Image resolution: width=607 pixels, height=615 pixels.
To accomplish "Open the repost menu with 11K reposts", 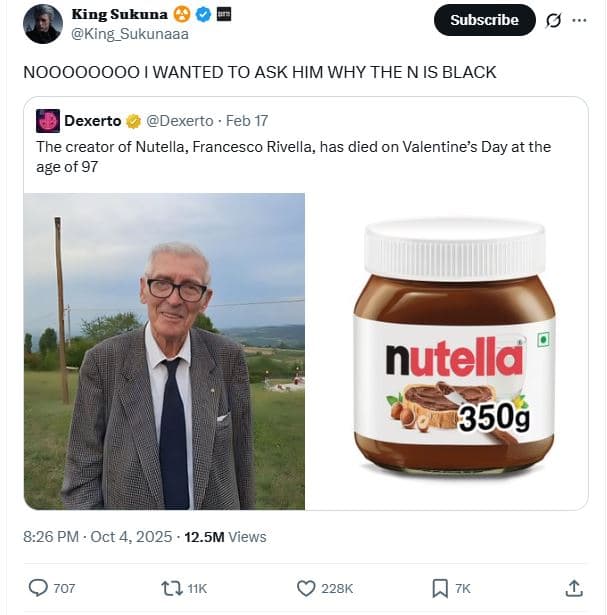I will coord(172,588).
